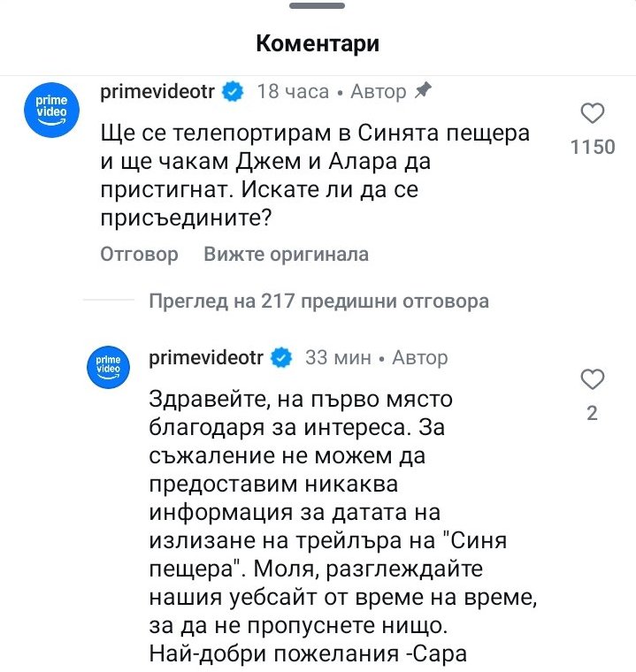Tap verified badge on the 33-minute reply
Screen dimensions: 636x672
point(281,358)
